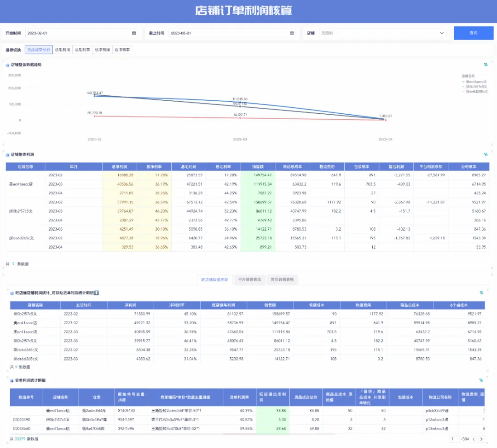This screenshot has width=497, height=448.
Task: Click the 美ec41aecc店 legend color marker
Action: [464, 81]
